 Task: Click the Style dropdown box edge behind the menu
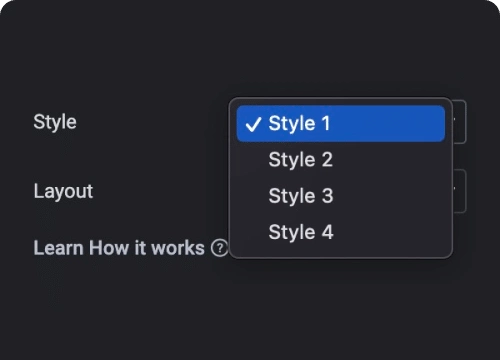(460, 122)
